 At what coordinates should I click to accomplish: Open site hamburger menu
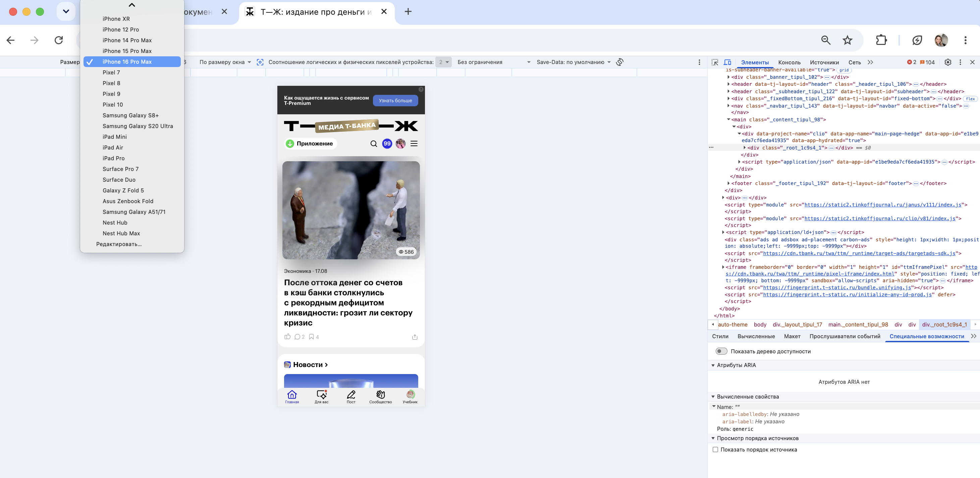[x=414, y=143]
